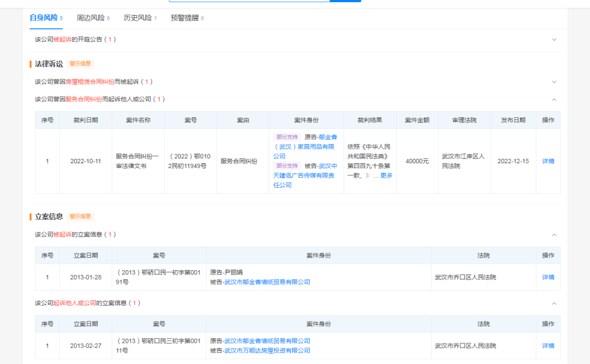This screenshot has width=590, height=364.
Task: Click 警示信息 badge next to 立案信息
Action: [x=80, y=217]
